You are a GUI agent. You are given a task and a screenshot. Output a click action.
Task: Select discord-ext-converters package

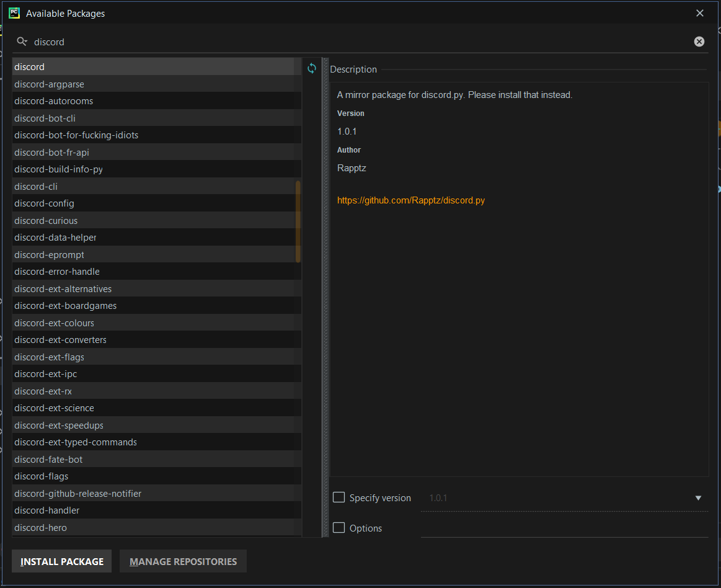click(156, 340)
